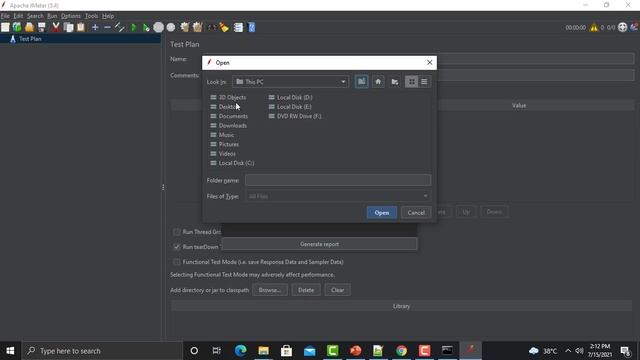Expand the Files of Type dropdown
The width and height of the screenshot is (640, 360).
pyautogui.click(x=425, y=196)
